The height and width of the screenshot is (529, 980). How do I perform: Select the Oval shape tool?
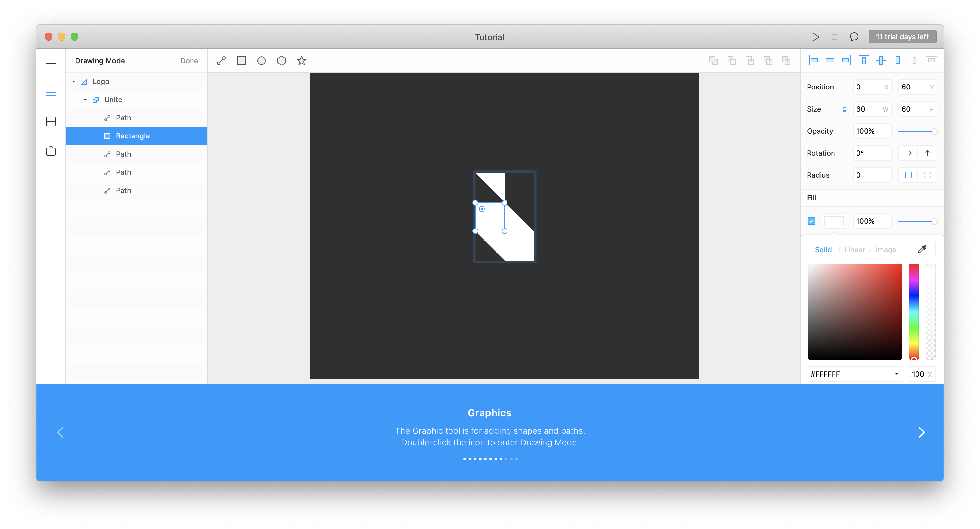pos(261,61)
